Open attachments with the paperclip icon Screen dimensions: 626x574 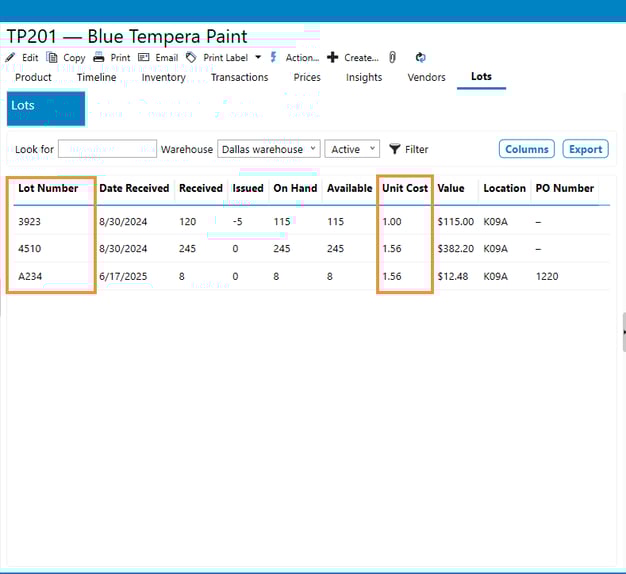point(393,58)
